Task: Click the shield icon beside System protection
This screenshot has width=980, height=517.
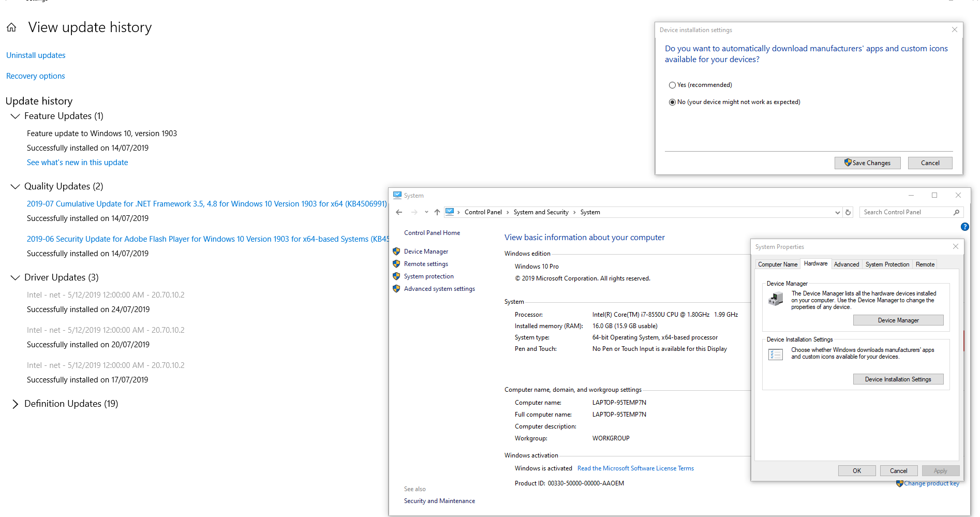Action: 396,276
